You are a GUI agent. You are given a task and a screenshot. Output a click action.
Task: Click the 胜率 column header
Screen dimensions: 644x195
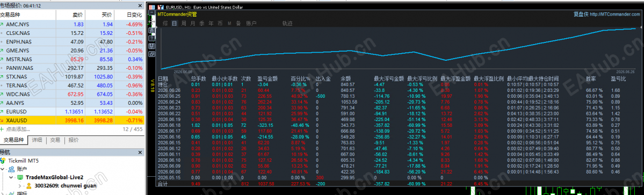(x=591, y=78)
